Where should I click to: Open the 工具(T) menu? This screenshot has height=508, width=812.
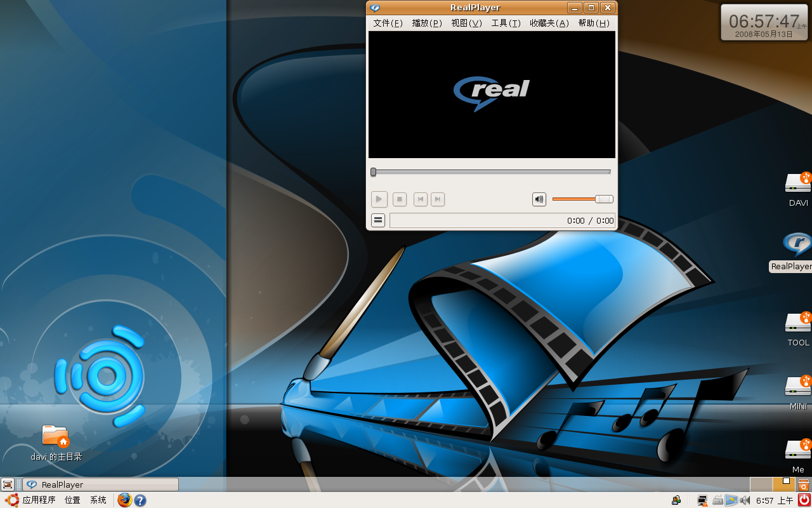[x=506, y=23]
